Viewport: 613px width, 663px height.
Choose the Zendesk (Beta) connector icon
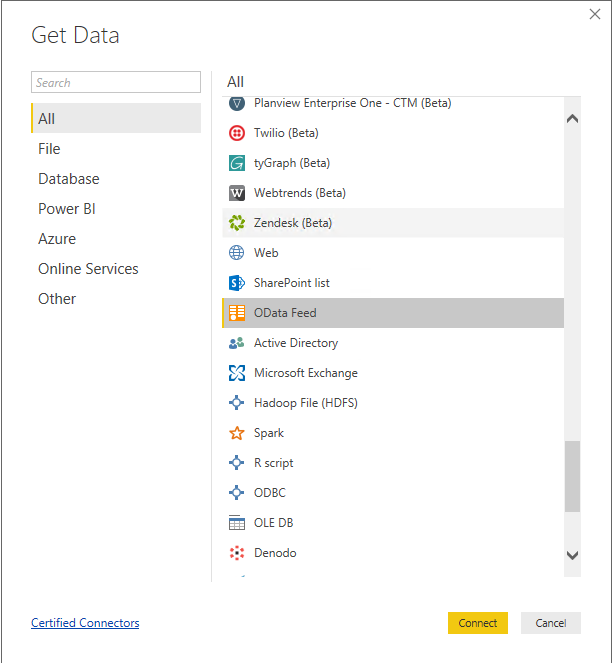[237, 223]
